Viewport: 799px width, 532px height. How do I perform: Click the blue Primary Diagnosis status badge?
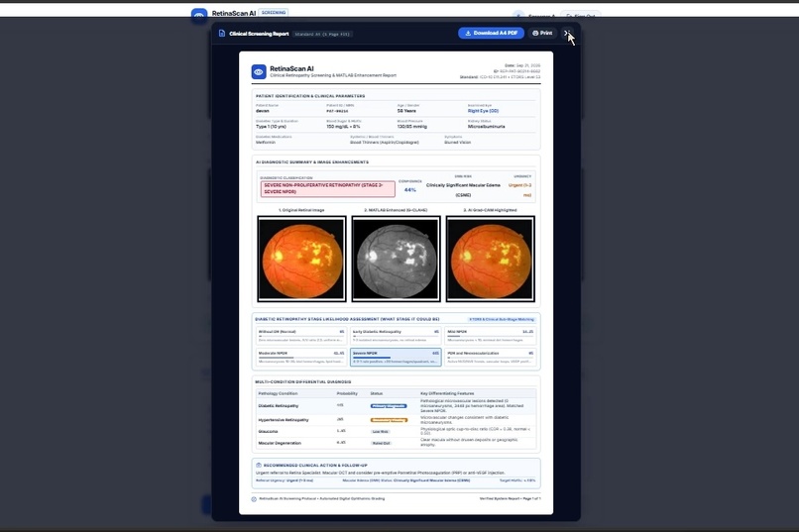389,406
